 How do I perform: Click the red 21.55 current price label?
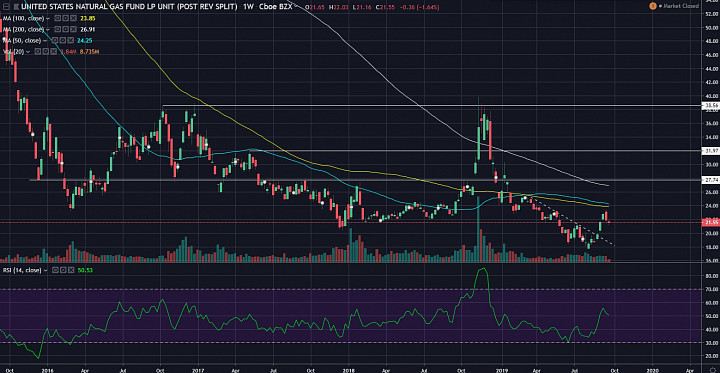(x=710, y=223)
